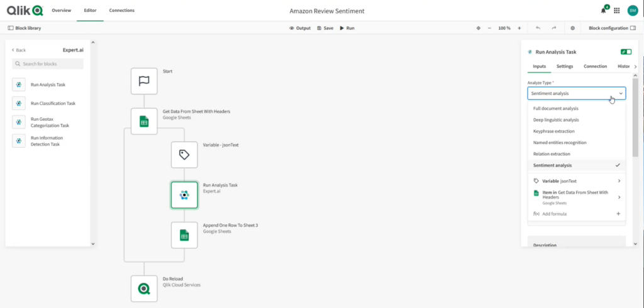The height and width of the screenshot is (308, 644).
Task: Open the Editor tab
Action: (x=90, y=10)
